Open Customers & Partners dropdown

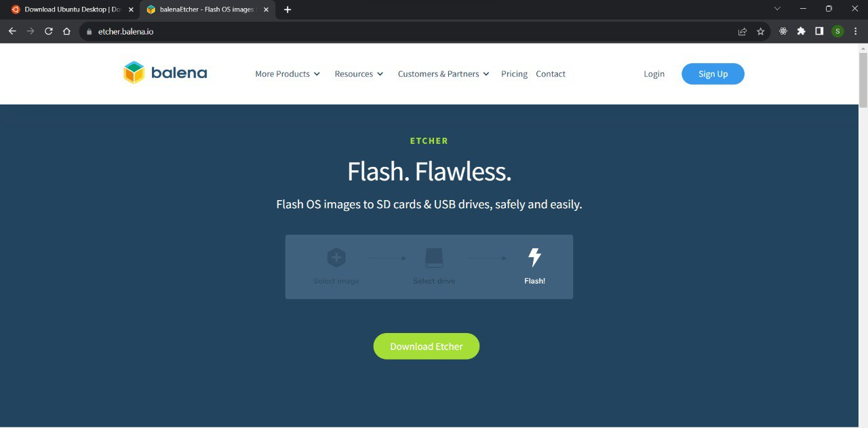point(443,74)
